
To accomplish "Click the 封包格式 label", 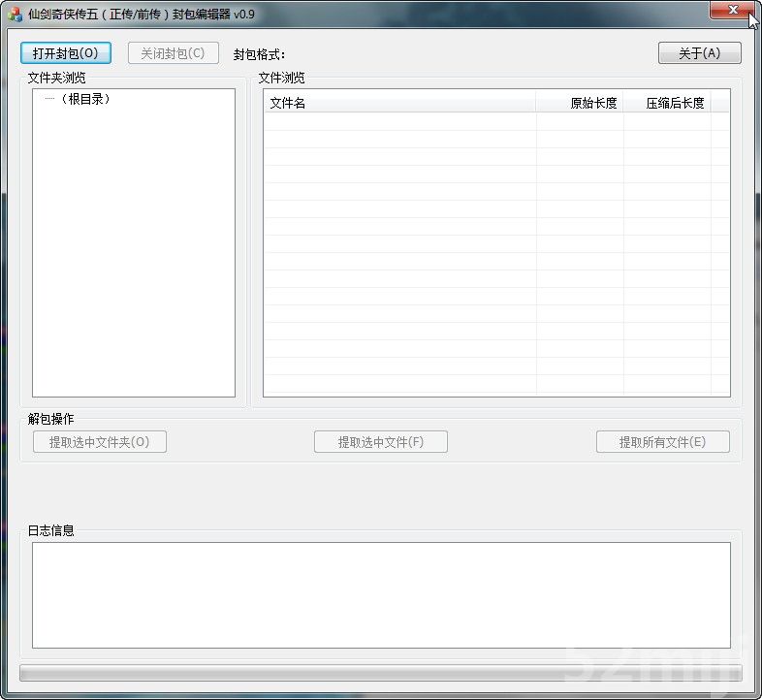I will pyautogui.click(x=260, y=54).
